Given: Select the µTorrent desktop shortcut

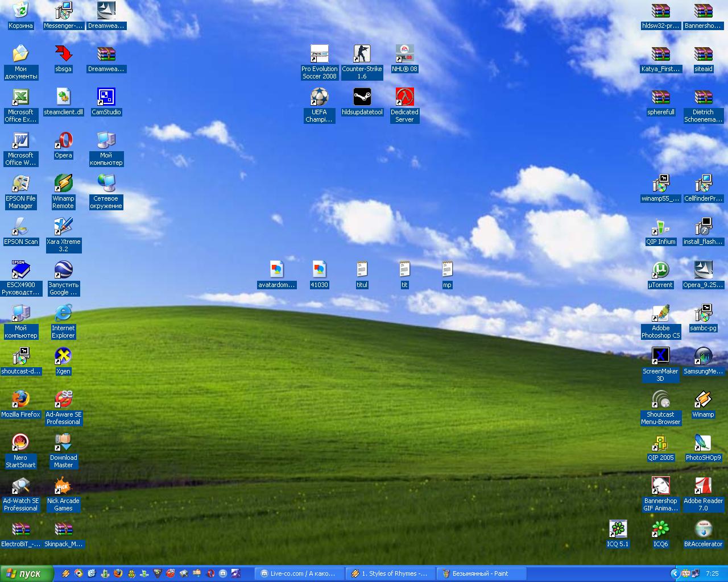Looking at the screenshot, I should click(660, 271).
